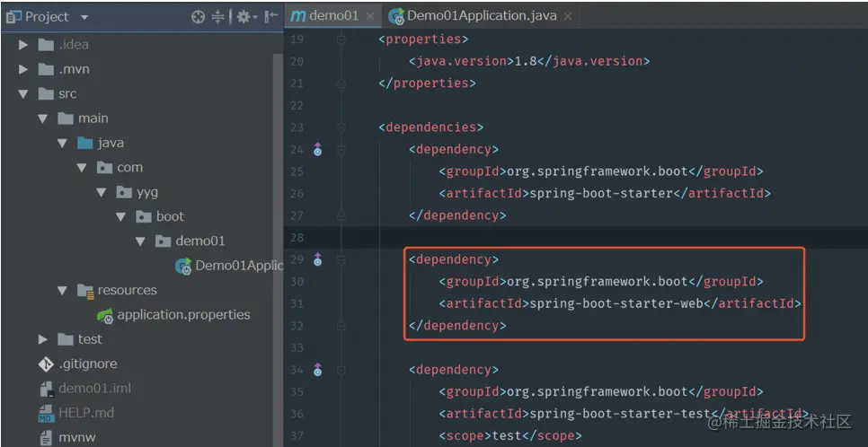The width and height of the screenshot is (868, 447).
Task: Collapse the src folder
Action: (x=23, y=94)
